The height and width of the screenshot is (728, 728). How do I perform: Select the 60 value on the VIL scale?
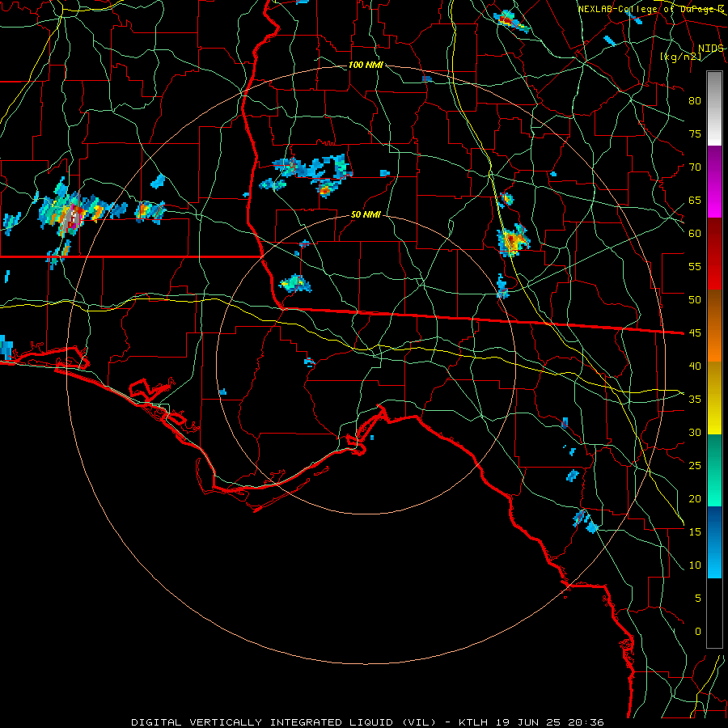coord(695,234)
